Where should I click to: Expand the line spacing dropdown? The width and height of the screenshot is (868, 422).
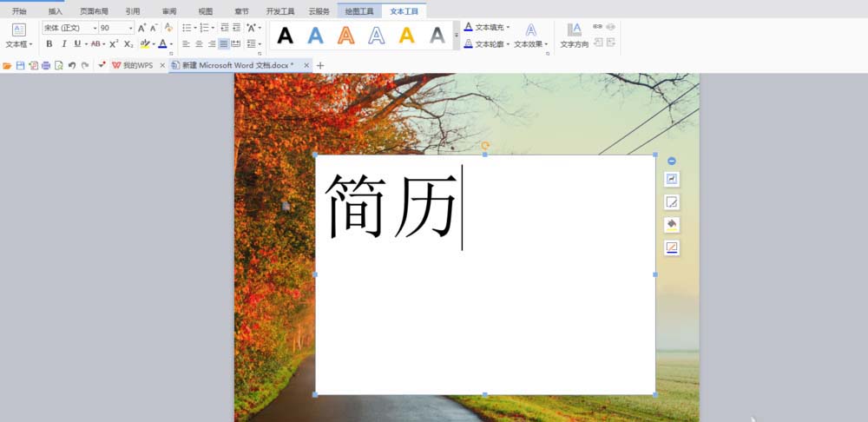click(260, 43)
